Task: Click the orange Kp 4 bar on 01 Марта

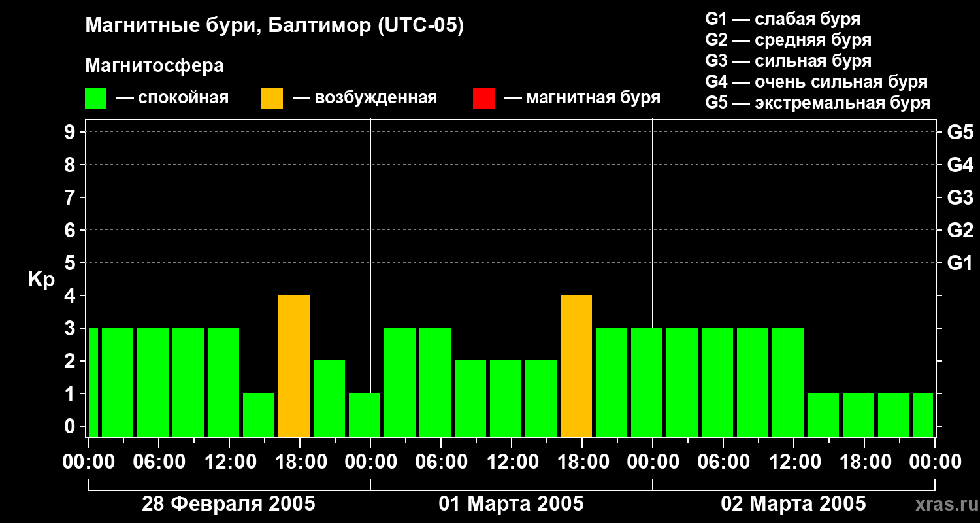Action: tap(576, 366)
